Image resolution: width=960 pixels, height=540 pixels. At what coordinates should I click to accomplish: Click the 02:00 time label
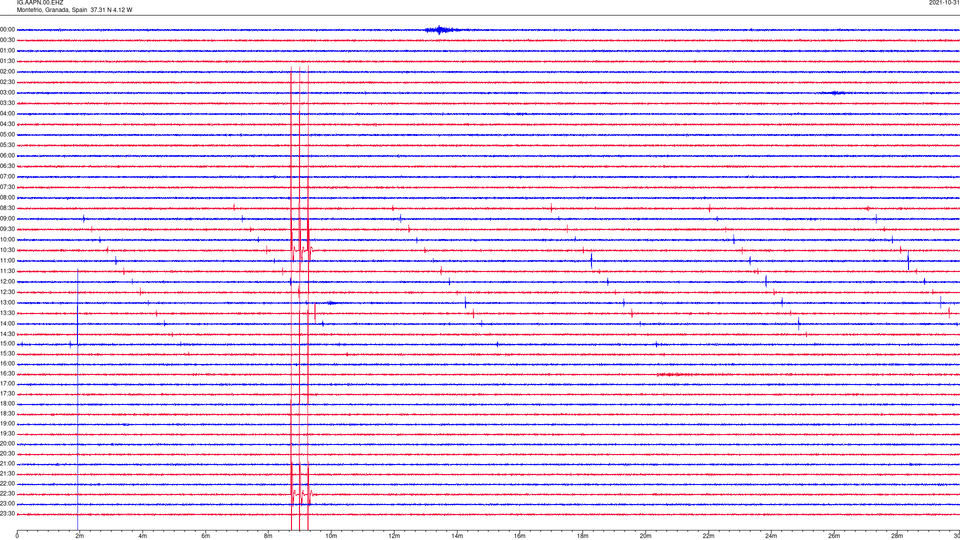pos(7,72)
